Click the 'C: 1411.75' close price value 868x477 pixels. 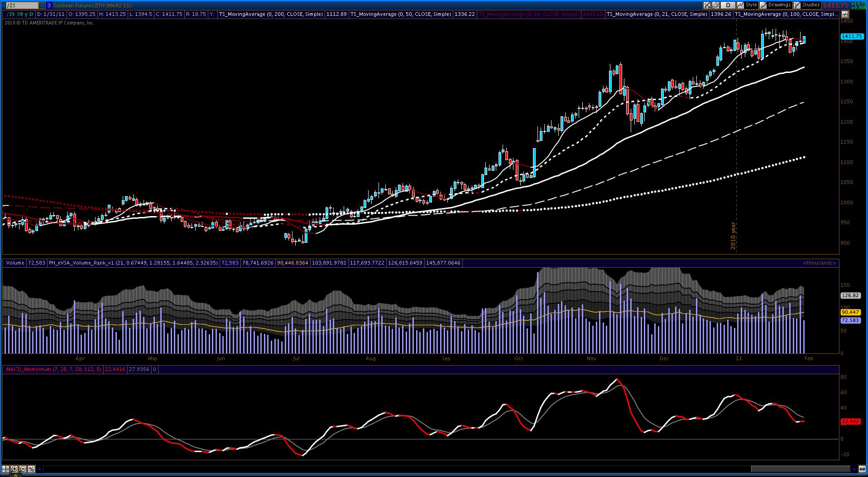(x=168, y=14)
